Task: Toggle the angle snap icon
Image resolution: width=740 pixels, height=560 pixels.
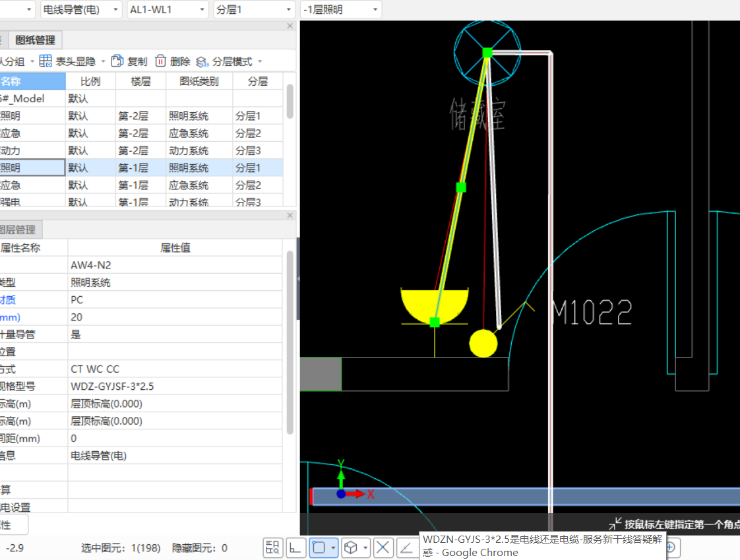Action: (406, 547)
